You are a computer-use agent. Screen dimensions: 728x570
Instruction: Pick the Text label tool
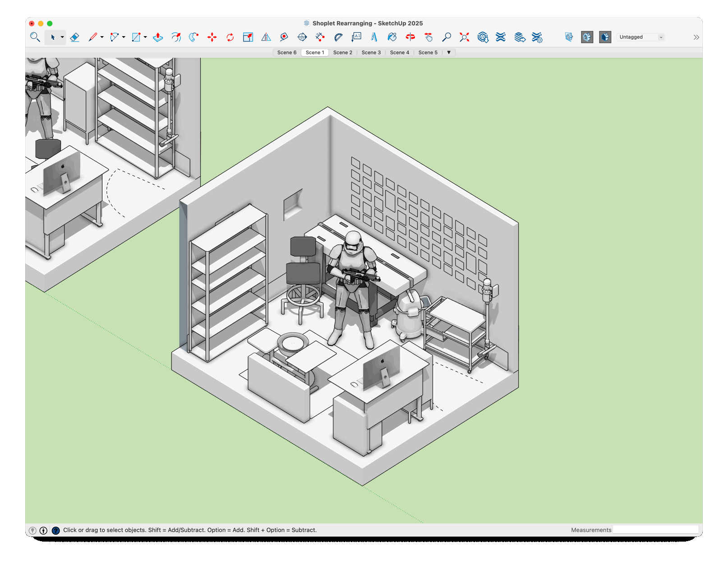coord(356,37)
